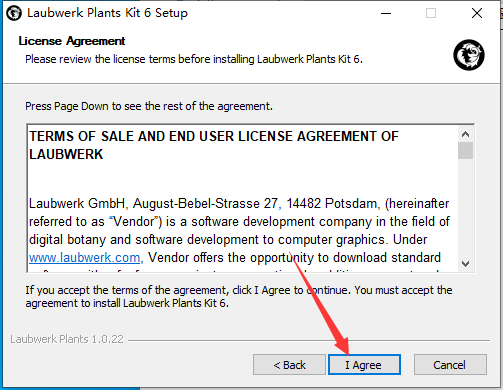Click the license text scrollbar thumb
The image size is (503, 390).
click(x=465, y=150)
